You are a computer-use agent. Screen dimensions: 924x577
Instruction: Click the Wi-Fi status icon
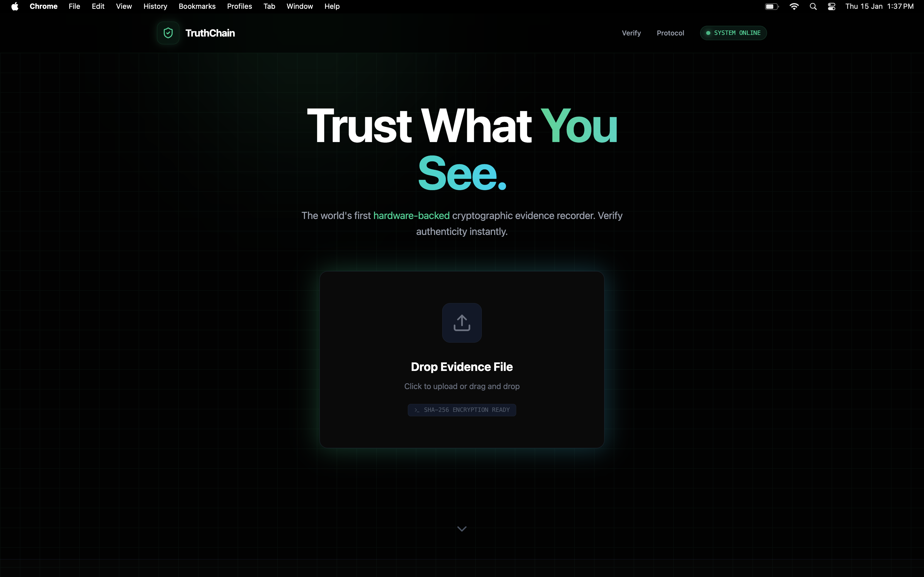click(794, 7)
